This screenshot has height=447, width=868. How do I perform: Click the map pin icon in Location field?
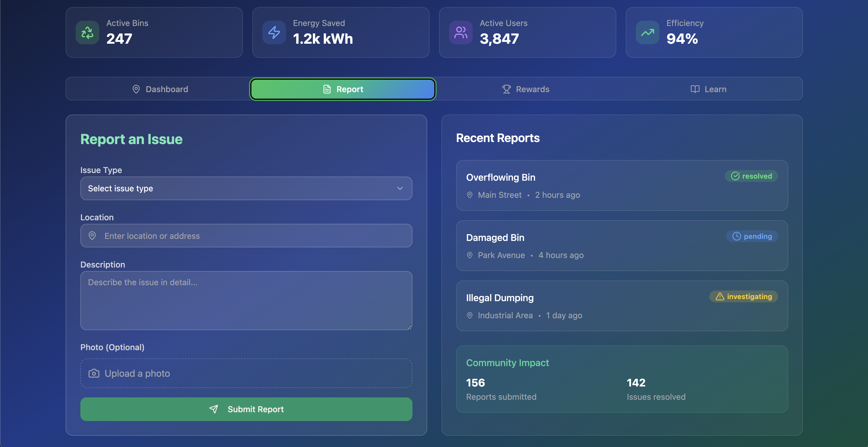pyautogui.click(x=92, y=236)
